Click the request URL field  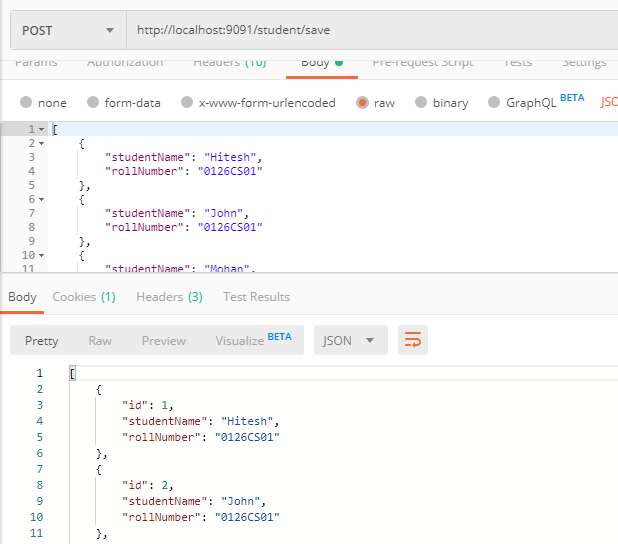[370, 31]
